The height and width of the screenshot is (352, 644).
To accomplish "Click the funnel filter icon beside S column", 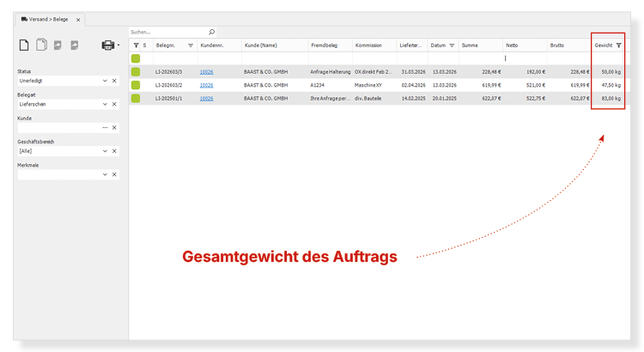I will 136,45.
